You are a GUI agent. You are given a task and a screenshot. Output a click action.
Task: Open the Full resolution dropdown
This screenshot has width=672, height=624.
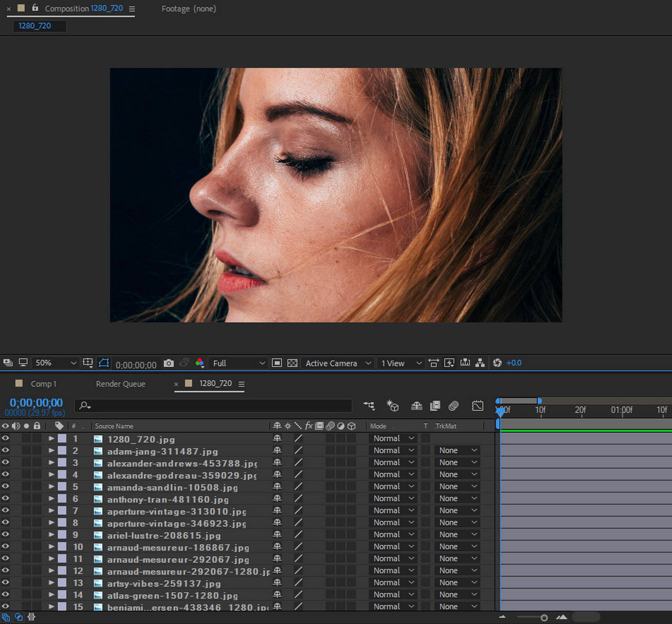[238, 363]
